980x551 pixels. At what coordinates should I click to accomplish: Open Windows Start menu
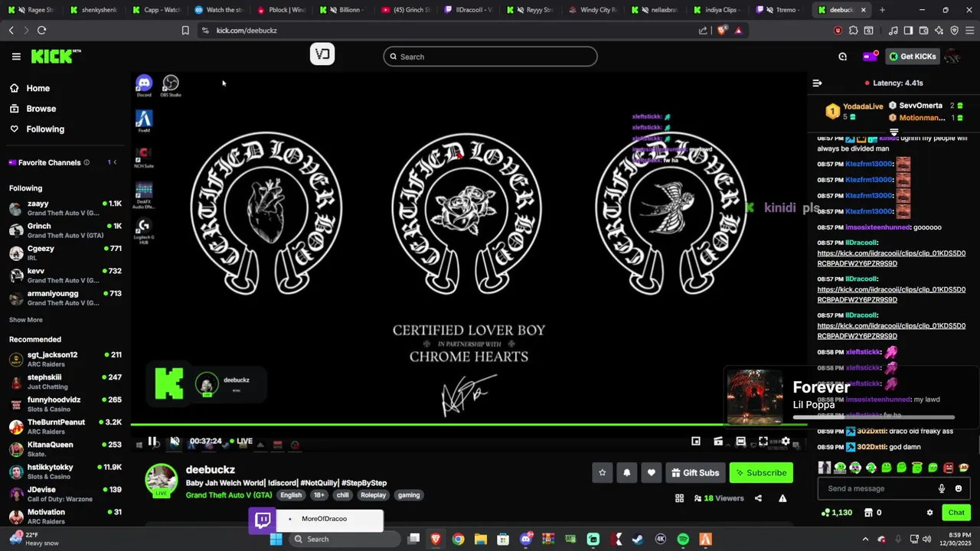(x=276, y=540)
